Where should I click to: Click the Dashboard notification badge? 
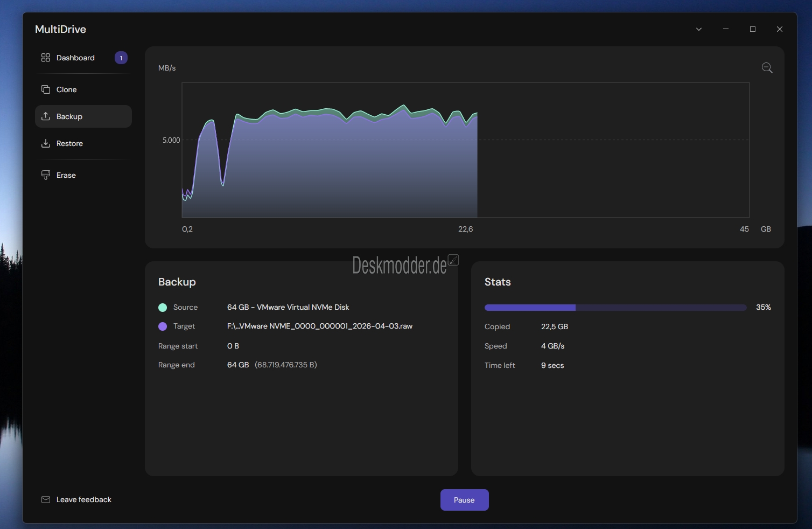(x=121, y=58)
